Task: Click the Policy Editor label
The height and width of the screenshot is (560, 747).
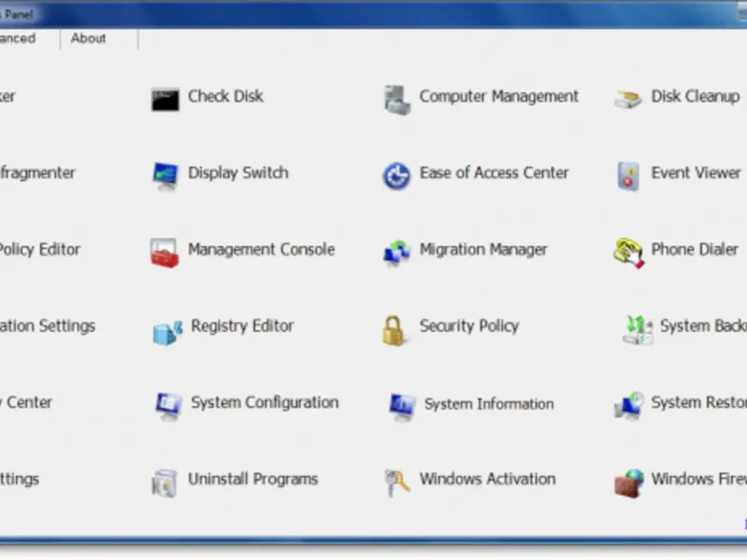Action: click(x=40, y=250)
